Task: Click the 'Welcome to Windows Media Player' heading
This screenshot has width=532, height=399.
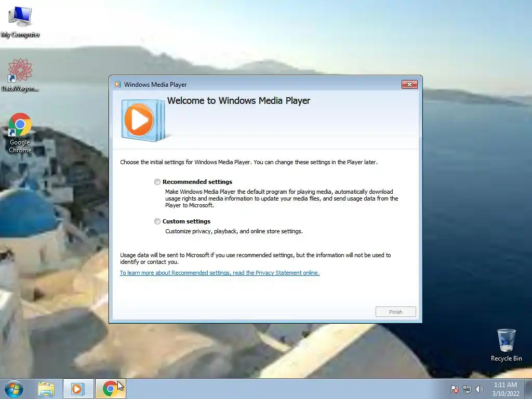Action: point(238,101)
